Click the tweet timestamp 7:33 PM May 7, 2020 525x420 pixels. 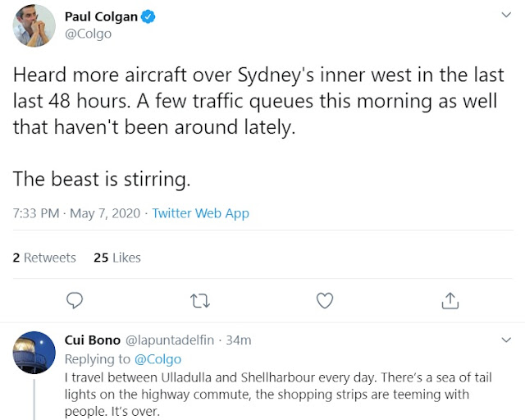(77, 213)
